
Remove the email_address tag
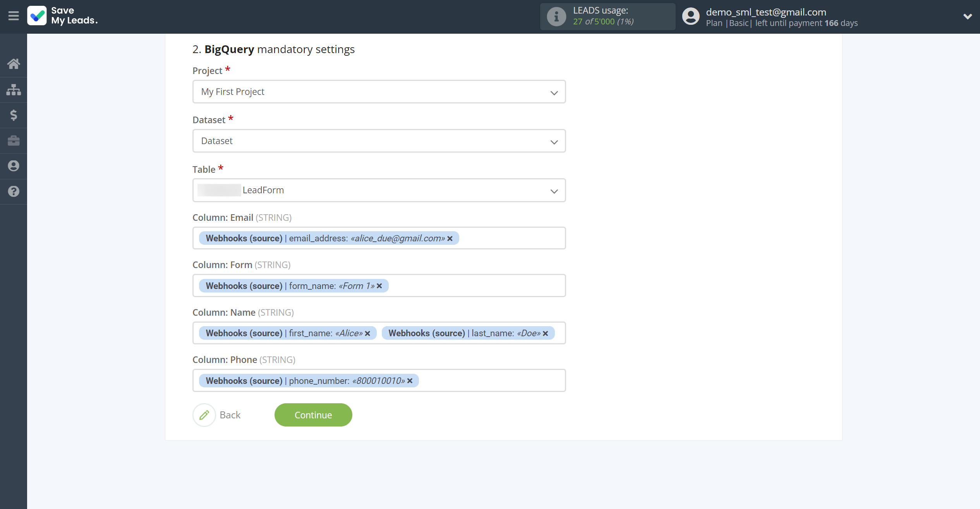click(x=450, y=239)
